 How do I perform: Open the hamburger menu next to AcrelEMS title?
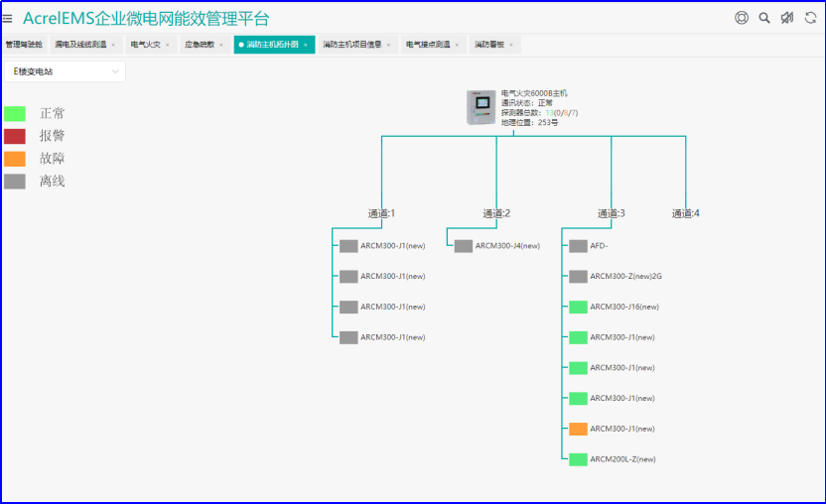pos(8,18)
